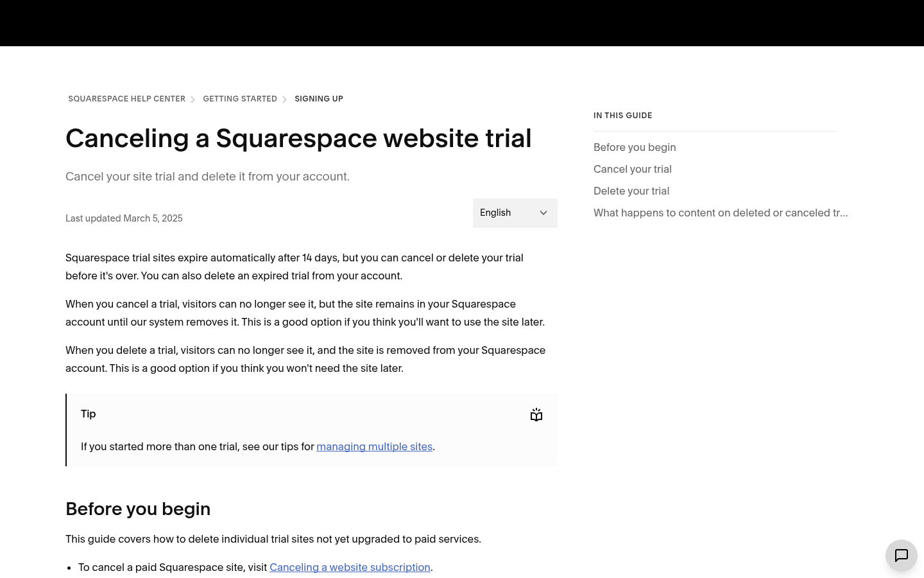Go to Squarespace Help Center breadcrumb
The height and width of the screenshot is (578, 924).
click(x=127, y=99)
